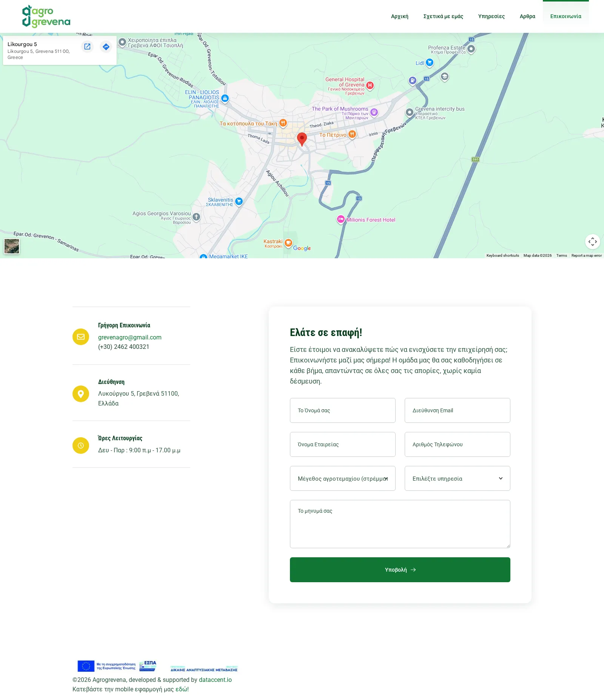604x700 pixels.
Task: Select Milionis Forest Hotel marker
Action: pos(341,219)
